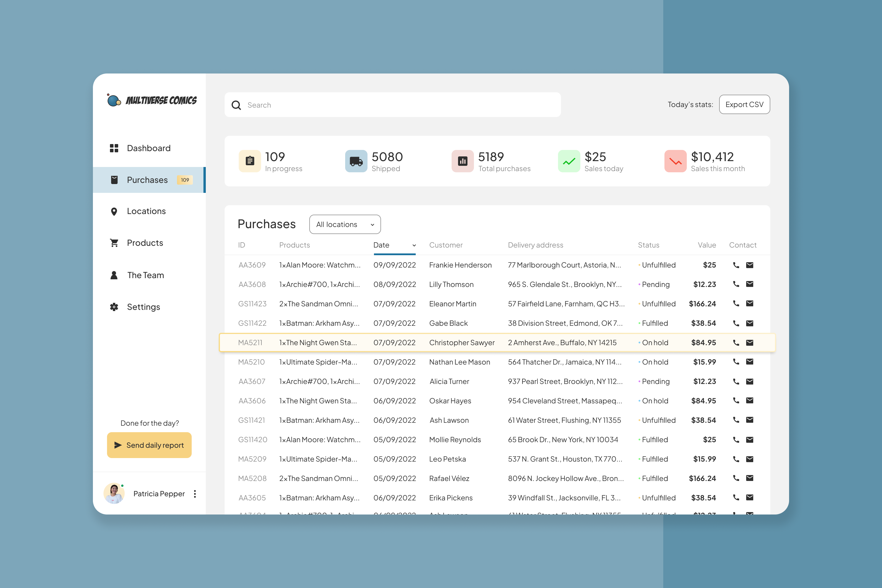
Task: Open Products section in sidebar
Action: pyautogui.click(x=145, y=243)
